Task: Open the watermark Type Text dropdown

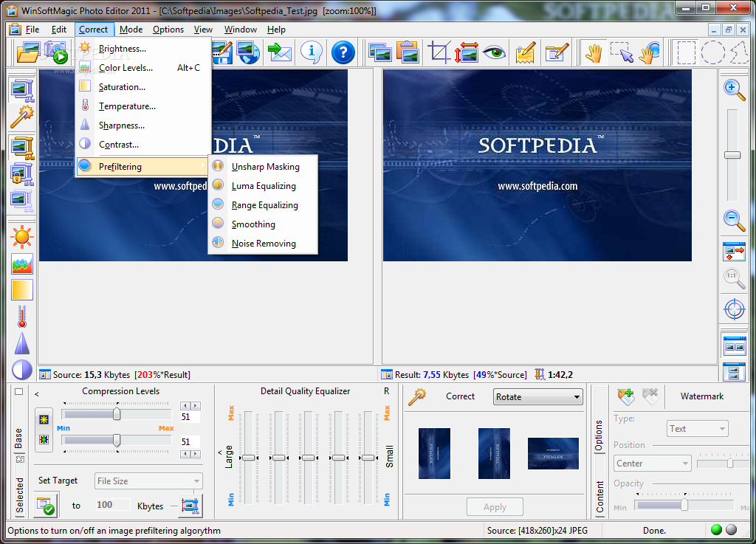Action: coord(697,428)
